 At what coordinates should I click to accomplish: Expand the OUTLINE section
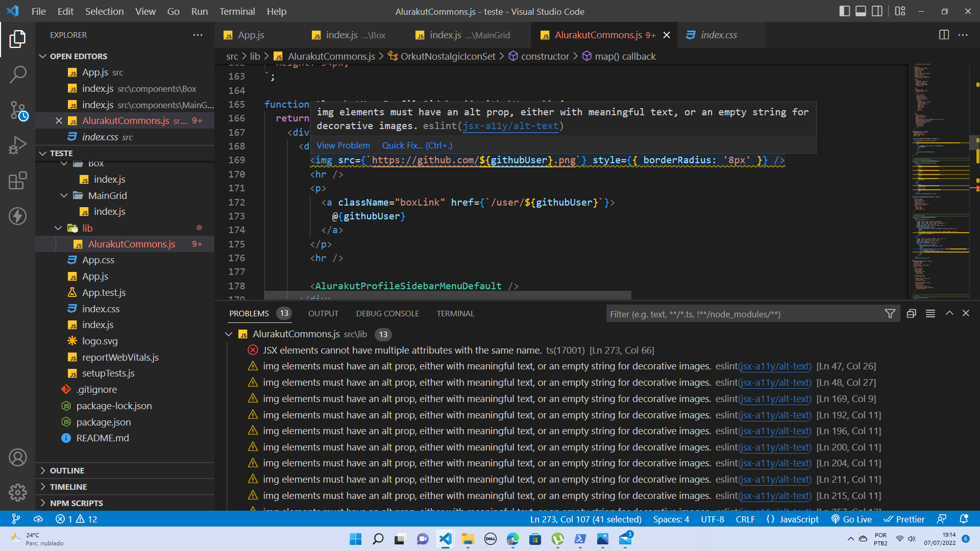point(67,470)
